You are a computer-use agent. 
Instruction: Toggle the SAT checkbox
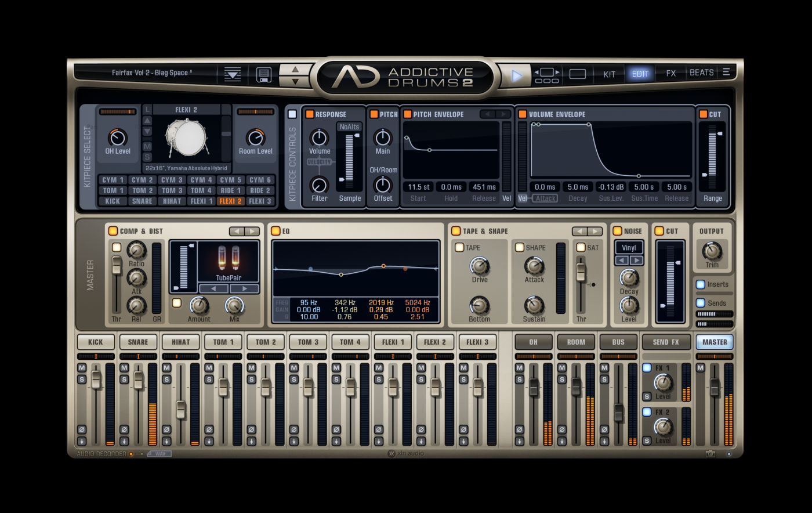pos(581,247)
